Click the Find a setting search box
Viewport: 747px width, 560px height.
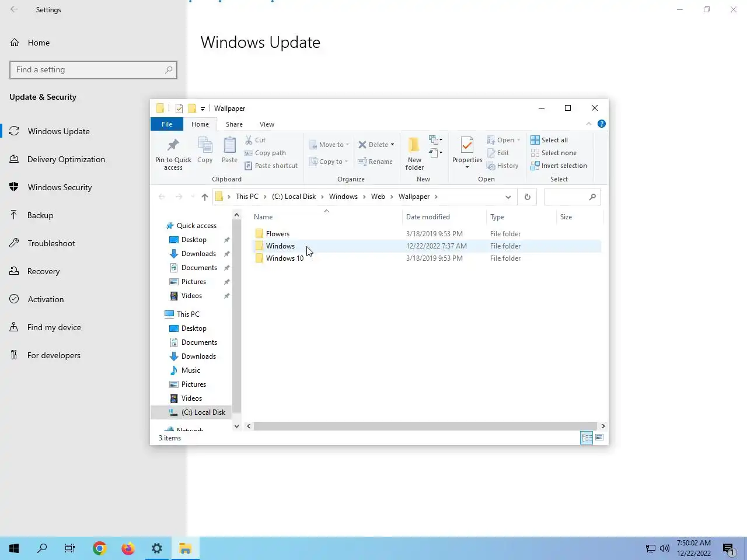pos(93,70)
